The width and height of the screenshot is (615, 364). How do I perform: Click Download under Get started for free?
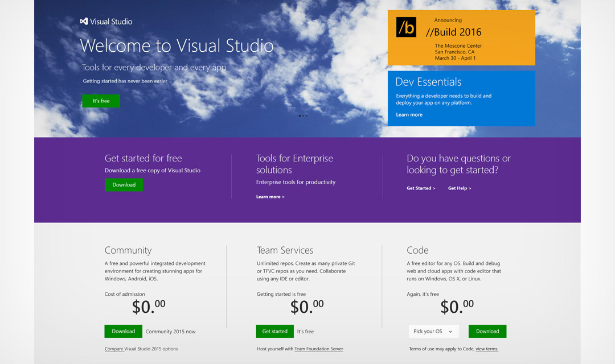[124, 185]
